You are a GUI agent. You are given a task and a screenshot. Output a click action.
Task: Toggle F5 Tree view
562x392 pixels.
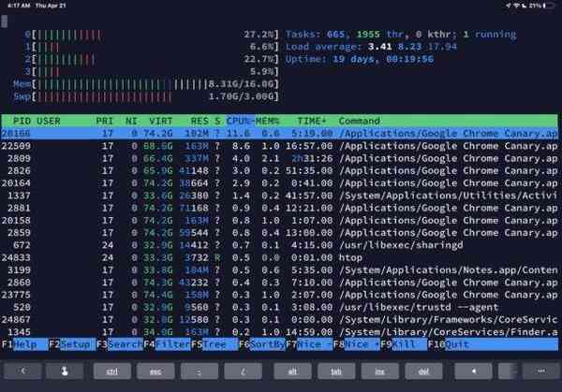point(214,344)
